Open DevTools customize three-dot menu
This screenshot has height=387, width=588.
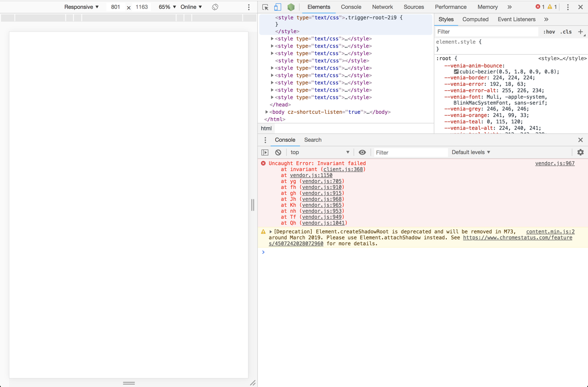pyautogui.click(x=568, y=7)
